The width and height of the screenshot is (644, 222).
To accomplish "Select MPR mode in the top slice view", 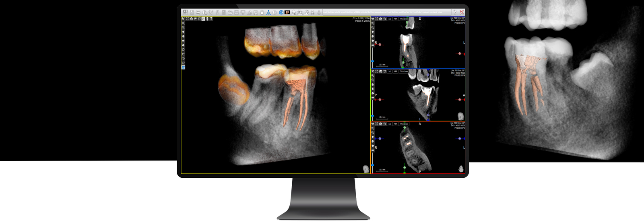I will 396,19.
